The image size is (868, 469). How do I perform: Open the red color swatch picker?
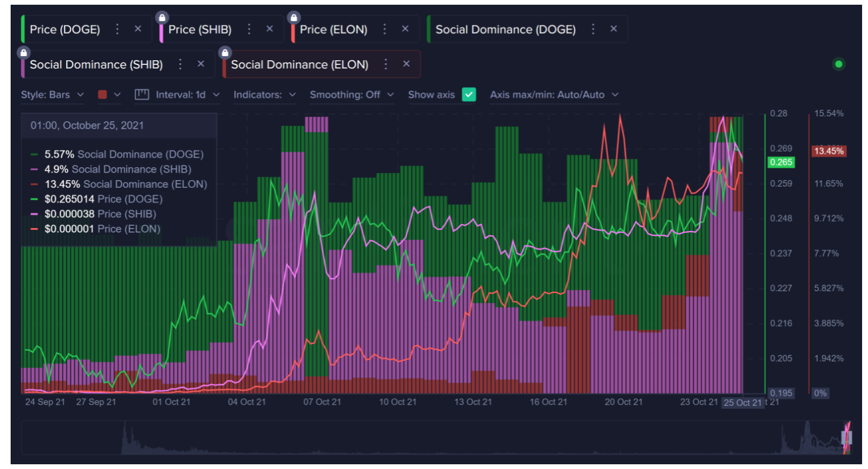tap(109, 95)
